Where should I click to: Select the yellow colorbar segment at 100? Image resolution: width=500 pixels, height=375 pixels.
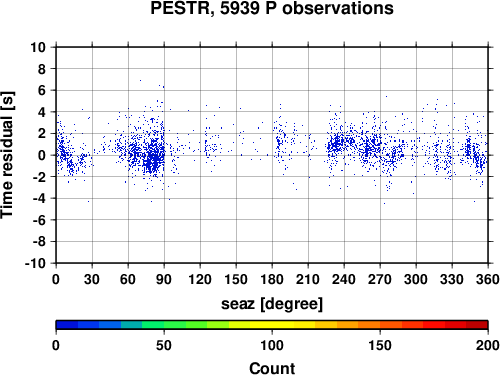[x=272, y=325]
